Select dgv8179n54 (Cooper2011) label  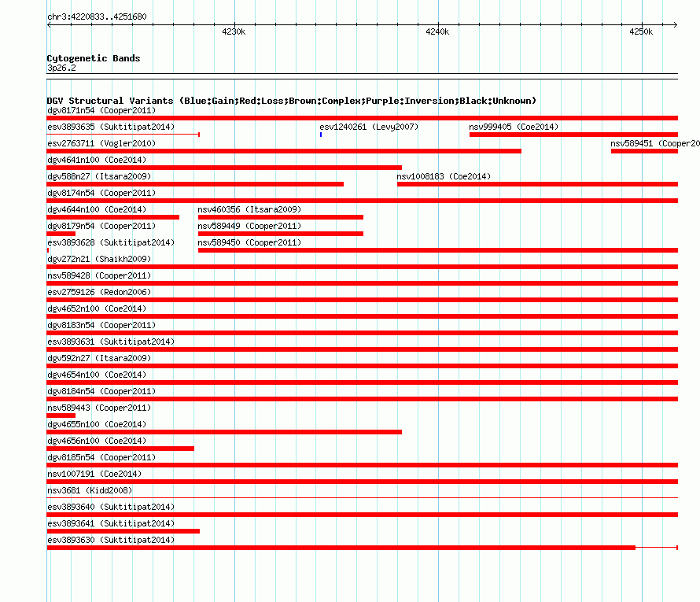pos(101,226)
